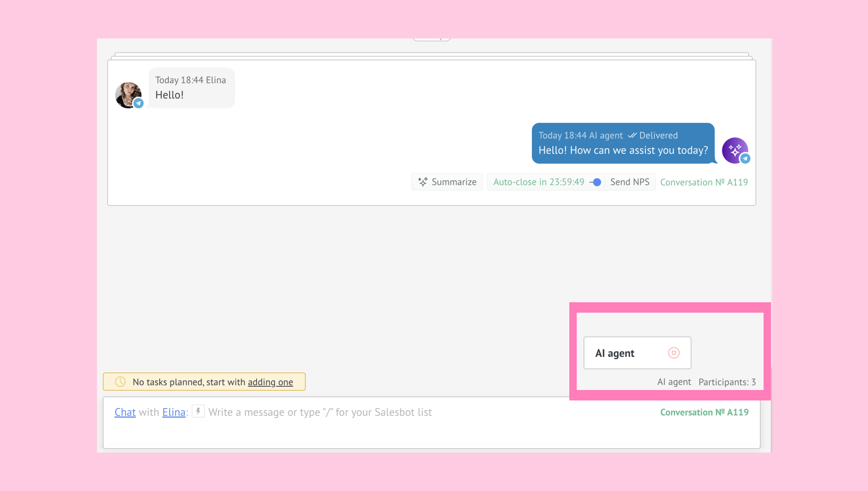Image resolution: width=868 pixels, height=491 pixels.
Task: Click the stop icon beside AI agent
Action: 674,353
